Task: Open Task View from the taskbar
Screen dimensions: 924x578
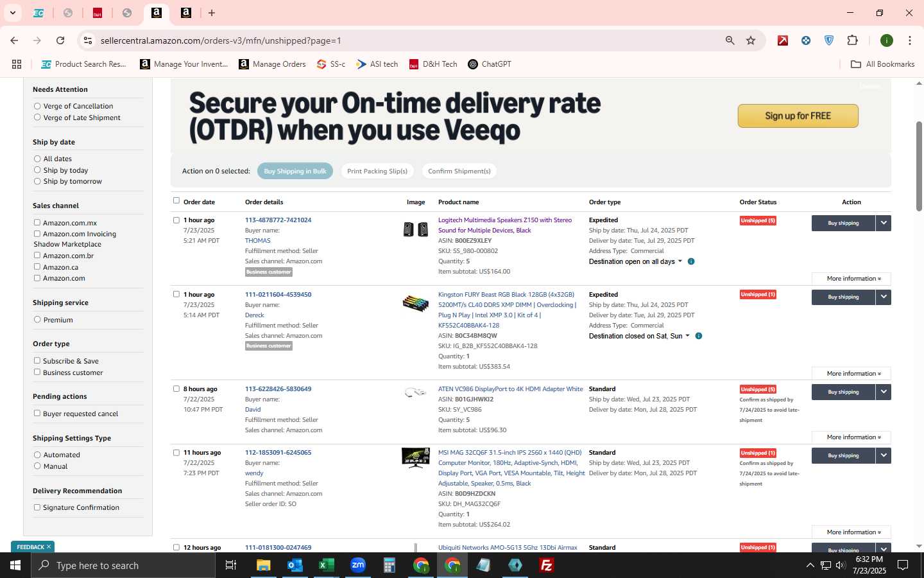Action: pyautogui.click(x=231, y=565)
